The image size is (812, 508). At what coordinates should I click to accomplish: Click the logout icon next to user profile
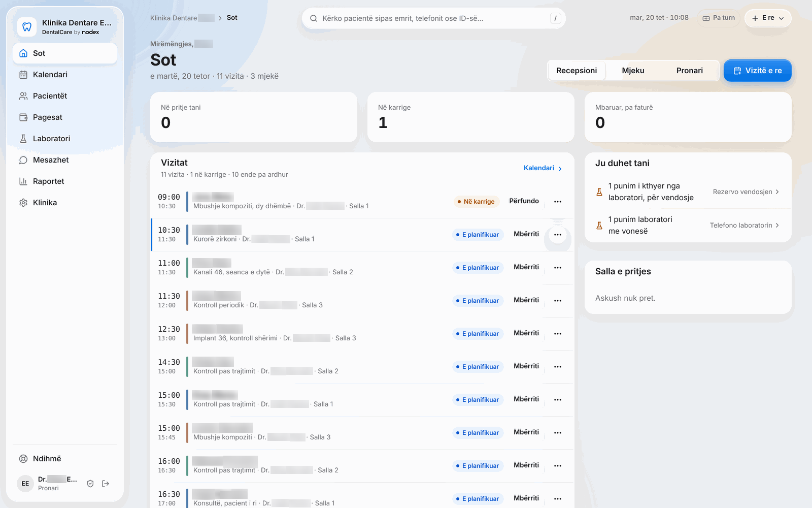[x=106, y=484]
